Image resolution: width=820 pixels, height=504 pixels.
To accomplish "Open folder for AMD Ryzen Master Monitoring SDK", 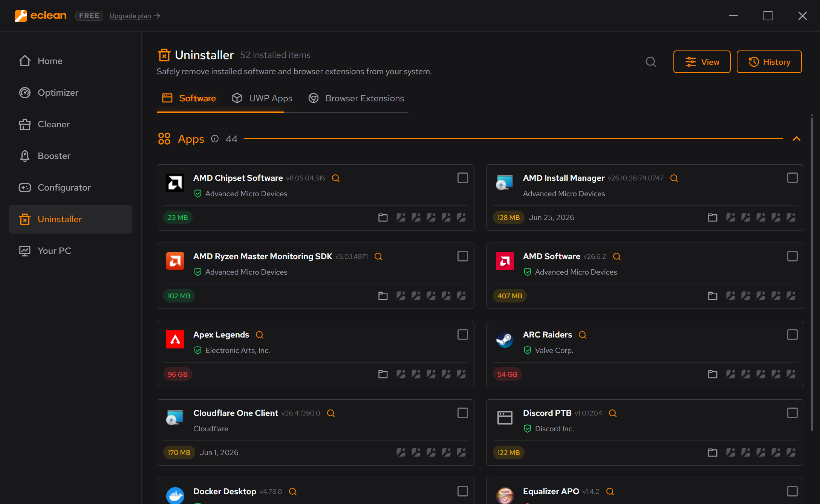I will tap(383, 296).
